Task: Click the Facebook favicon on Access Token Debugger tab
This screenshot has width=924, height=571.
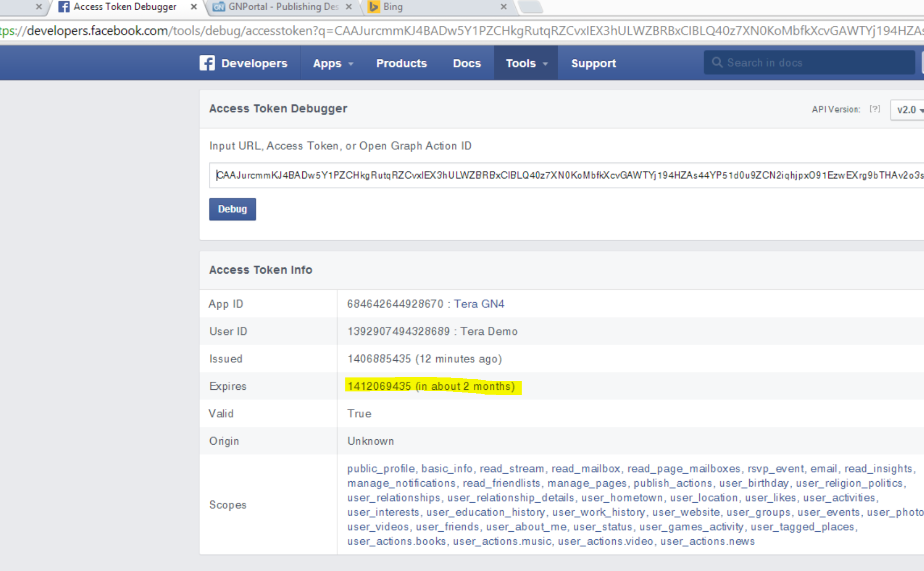Action: tap(63, 7)
